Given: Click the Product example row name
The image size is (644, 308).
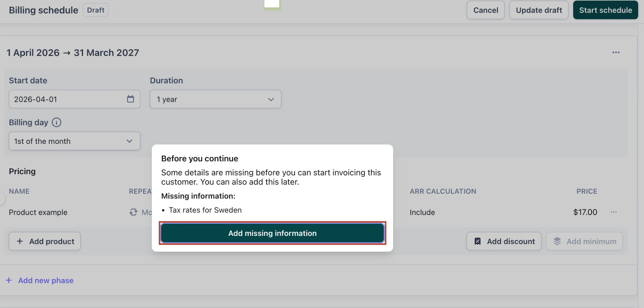Looking at the screenshot, I should (38, 212).
